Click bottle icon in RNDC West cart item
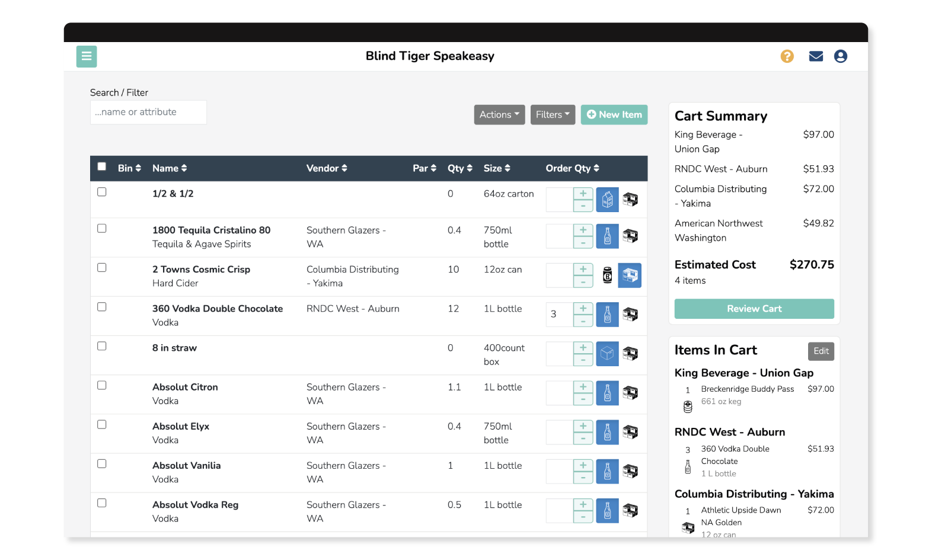932x560 pixels. (x=688, y=467)
